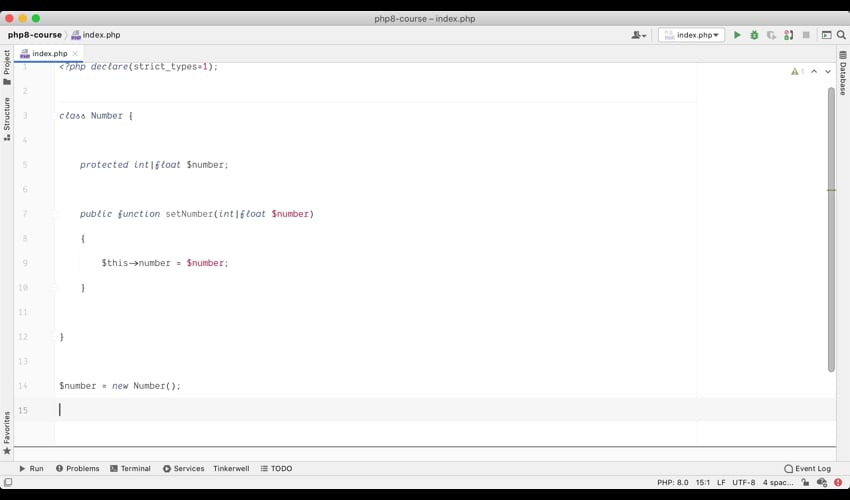This screenshot has width=850, height=500.
Task: Click the inspections profile icon in status bar
Action: pyautogui.click(x=822, y=482)
